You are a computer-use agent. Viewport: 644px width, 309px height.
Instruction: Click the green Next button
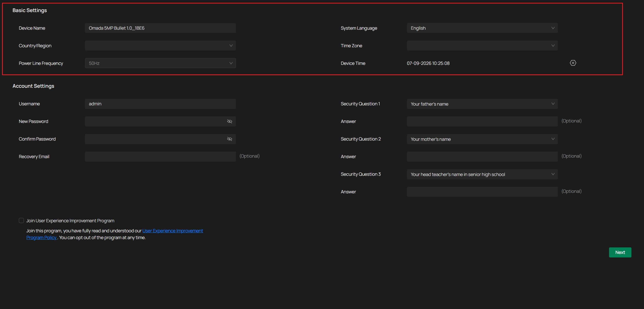620,252
